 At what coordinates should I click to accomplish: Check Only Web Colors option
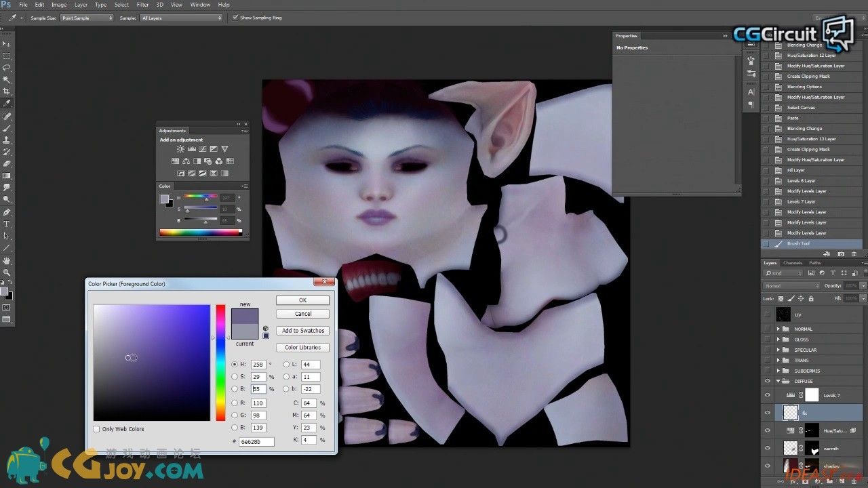click(x=98, y=429)
